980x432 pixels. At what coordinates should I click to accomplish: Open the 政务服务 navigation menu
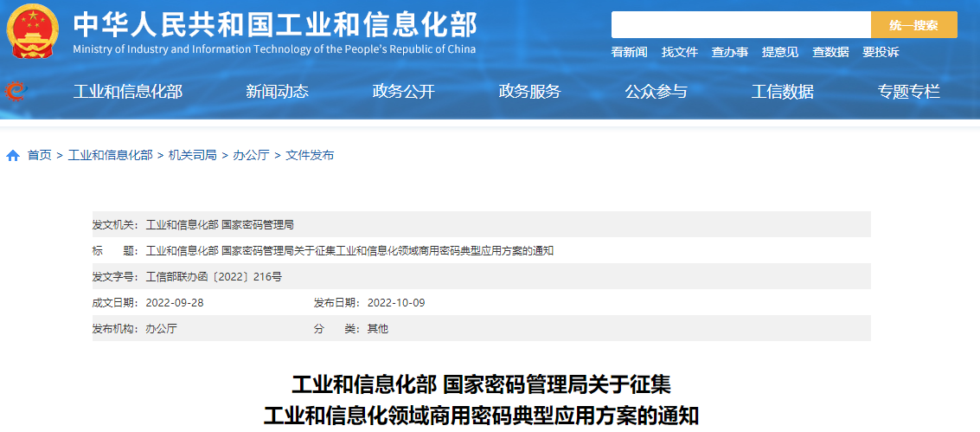point(530,92)
